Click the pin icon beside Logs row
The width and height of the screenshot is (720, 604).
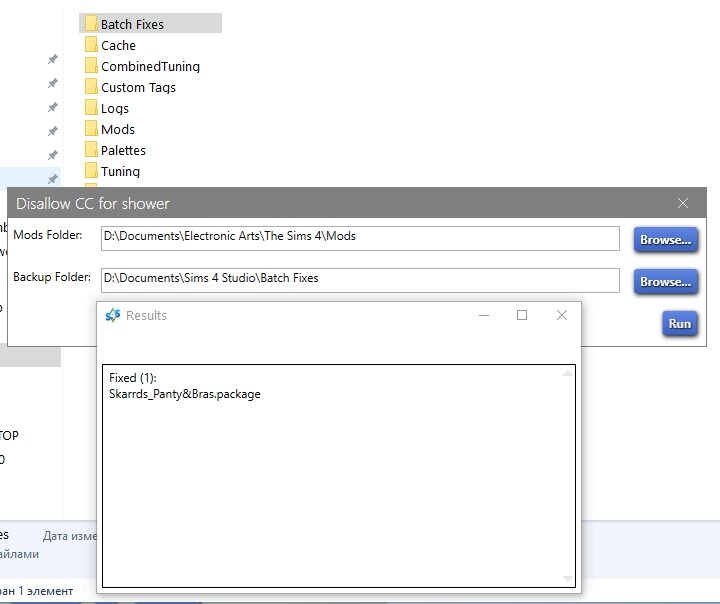(53, 107)
